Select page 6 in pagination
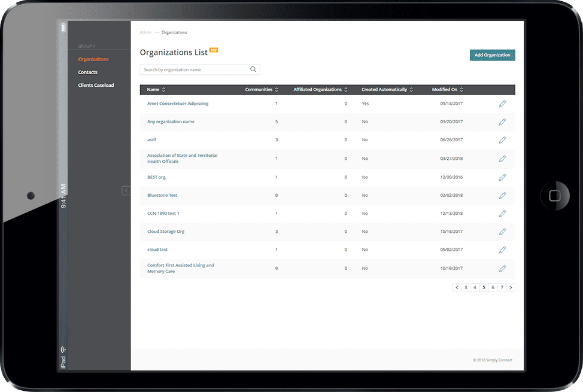583x392 pixels. [x=493, y=287]
